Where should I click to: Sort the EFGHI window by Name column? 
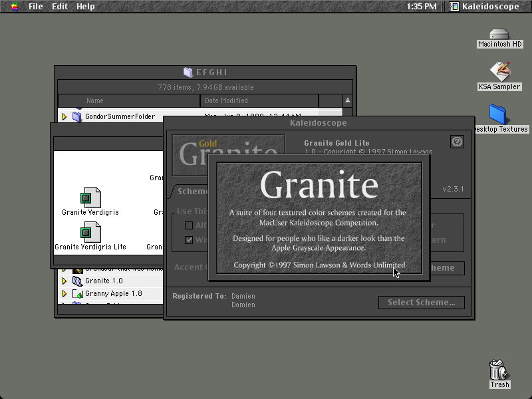click(x=129, y=100)
